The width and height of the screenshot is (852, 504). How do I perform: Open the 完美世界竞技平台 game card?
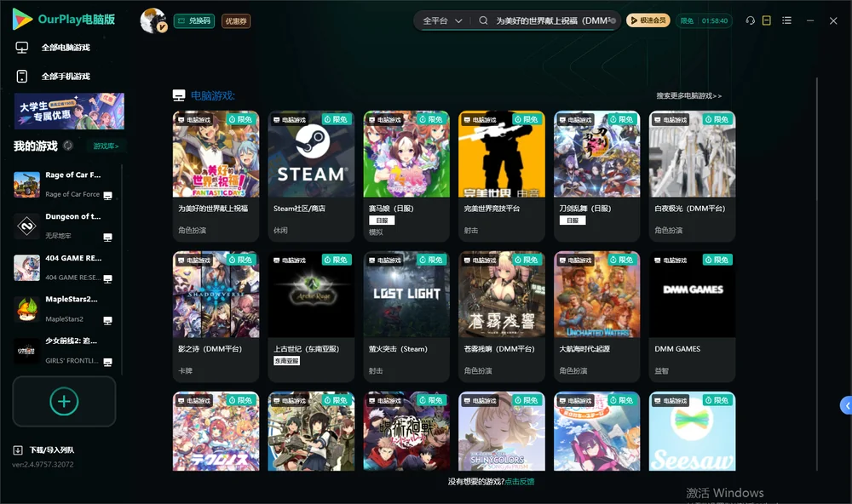tap(502, 176)
